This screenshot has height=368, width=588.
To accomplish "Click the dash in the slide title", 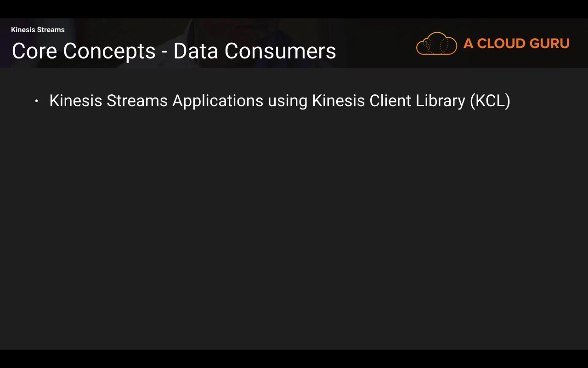I will coord(164,52).
